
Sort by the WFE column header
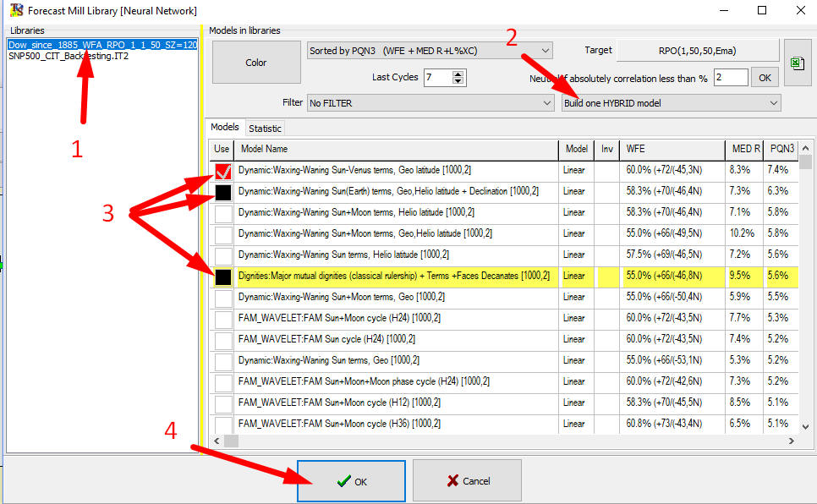pos(672,149)
